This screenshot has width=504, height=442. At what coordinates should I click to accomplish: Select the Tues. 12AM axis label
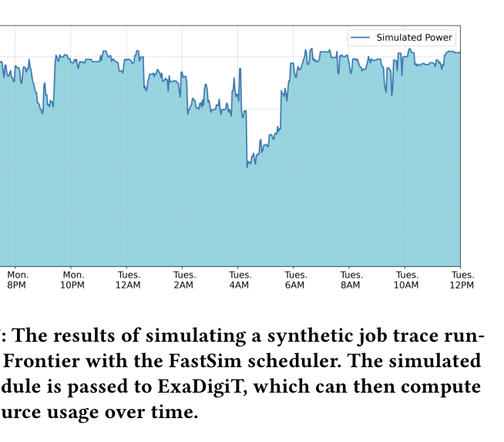[x=128, y=280]
